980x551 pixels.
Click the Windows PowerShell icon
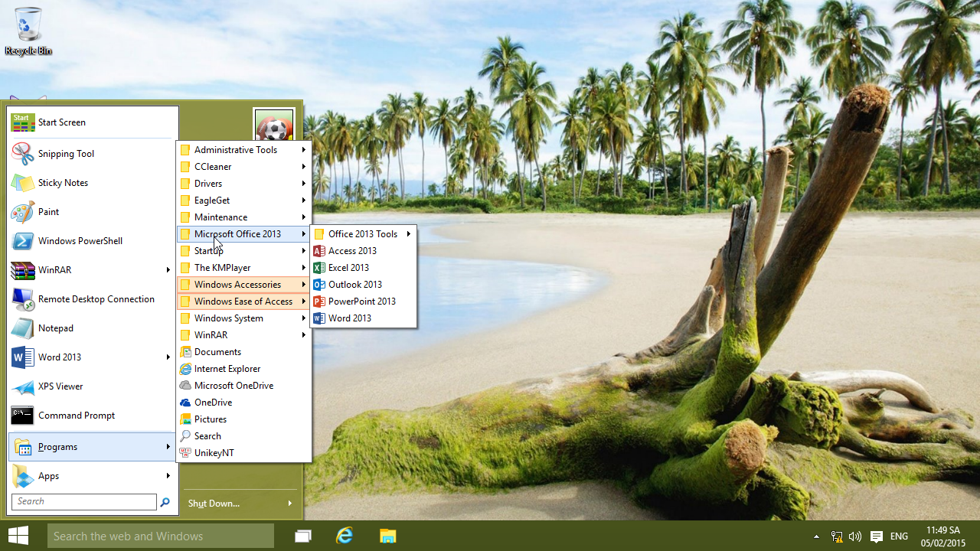(23, 241)
